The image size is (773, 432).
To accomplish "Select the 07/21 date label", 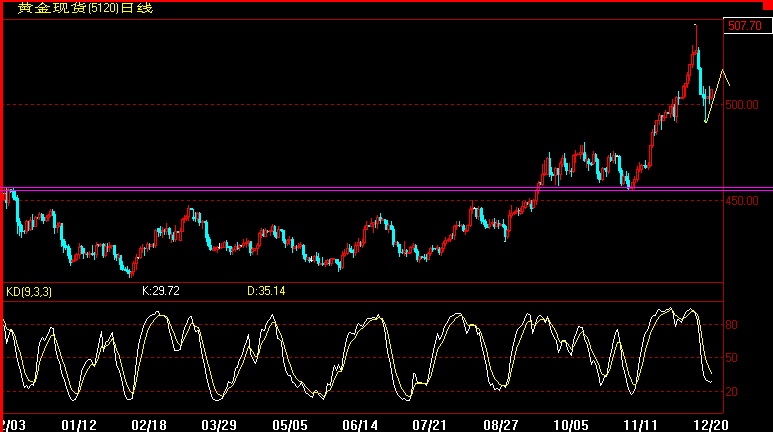I will pos(429,425).
